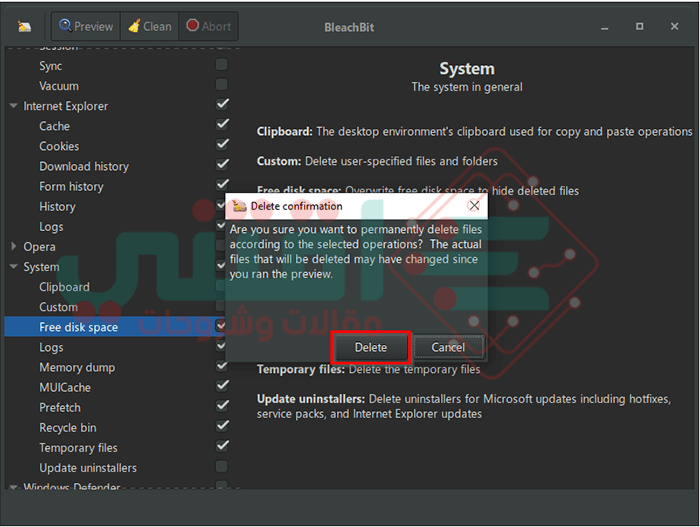Select the Vacuum tree item
Screen dimensions: 700x527
(58, 86)
